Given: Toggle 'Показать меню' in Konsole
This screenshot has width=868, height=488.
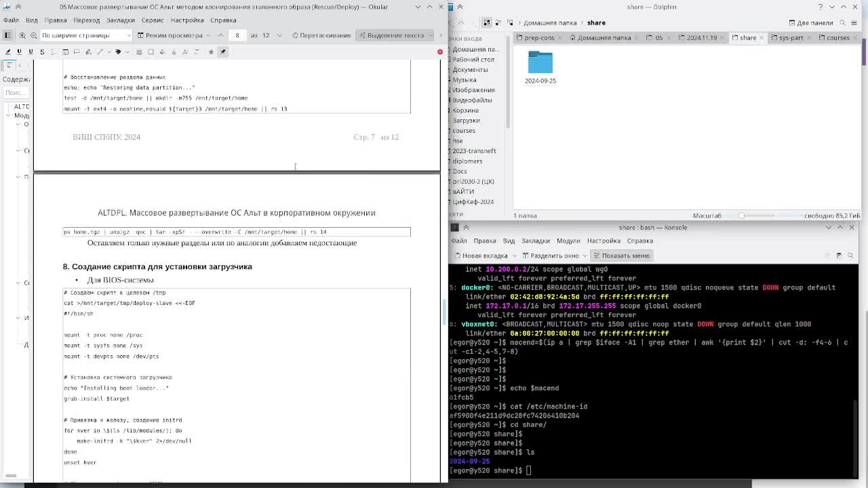Looking at the screenshot, I should [620, 256].
